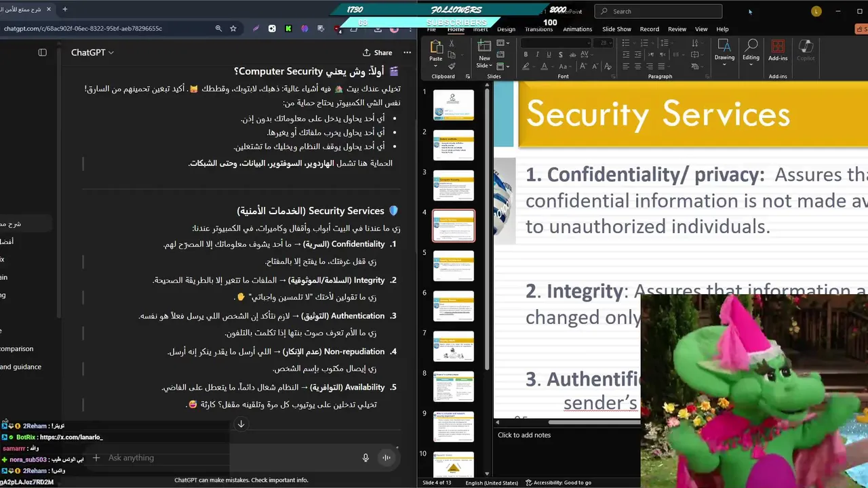Click the Increase Font Size icon
868x488 pixels.
click(583, 66)
